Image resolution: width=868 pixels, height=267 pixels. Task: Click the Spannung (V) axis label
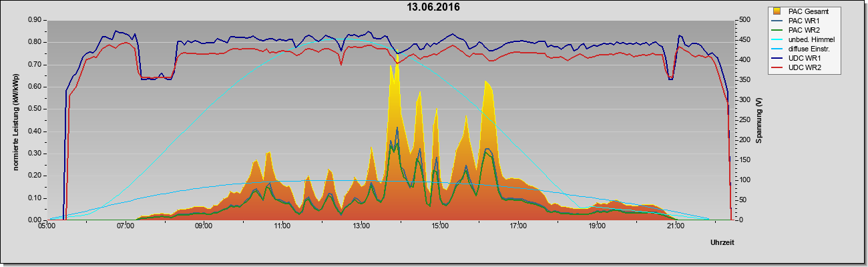pyautogui.click(x=760, y=120)
